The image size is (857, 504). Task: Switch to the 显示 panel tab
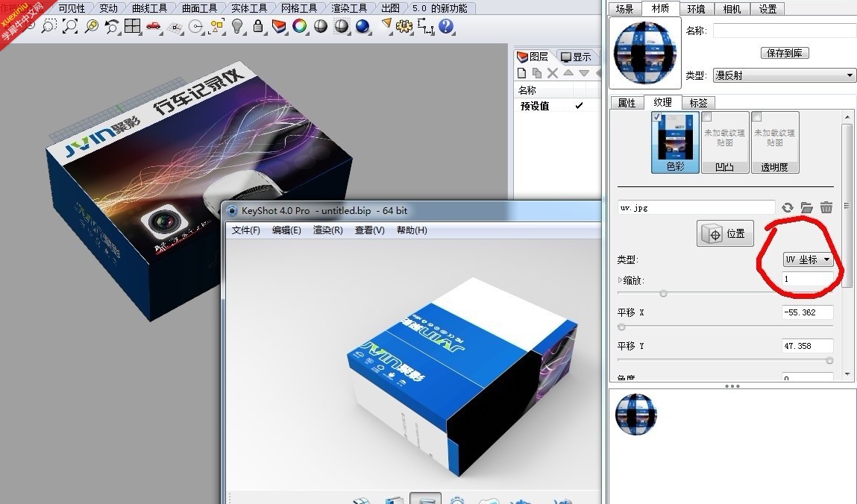click(x=577, y=57)
